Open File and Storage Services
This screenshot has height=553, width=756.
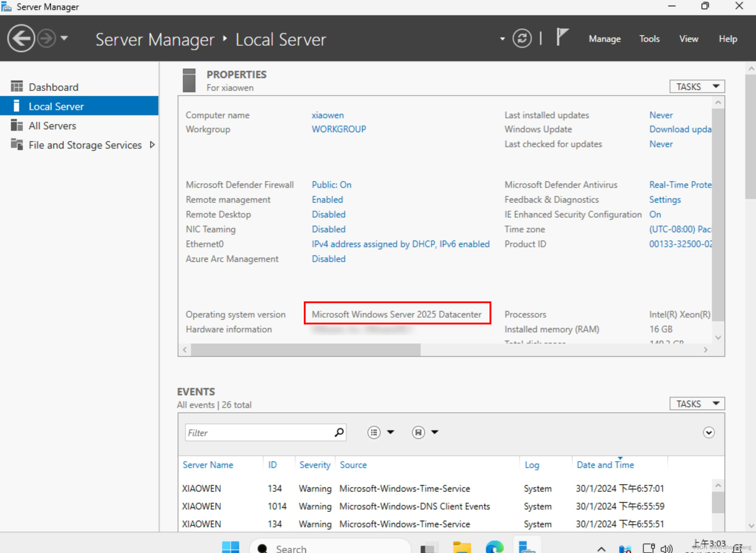85,144
